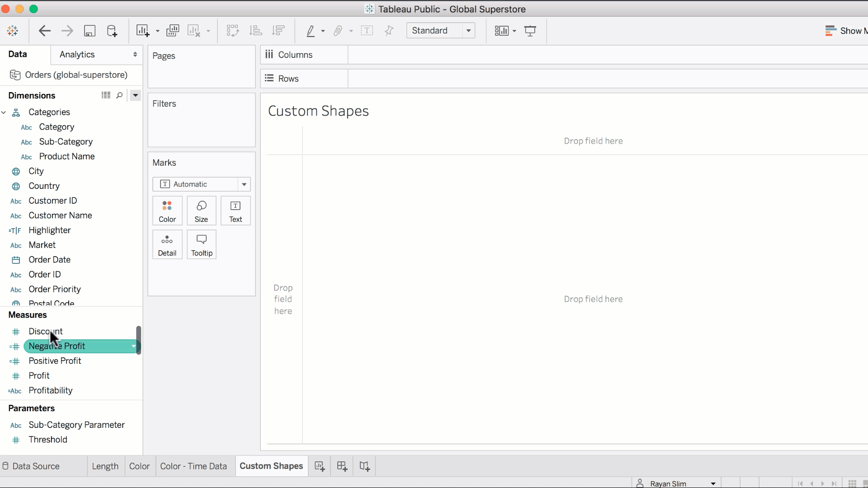Open the New Worksheet dropdown arrow
This screenshot has width=868, height=488.
(157, 31)
